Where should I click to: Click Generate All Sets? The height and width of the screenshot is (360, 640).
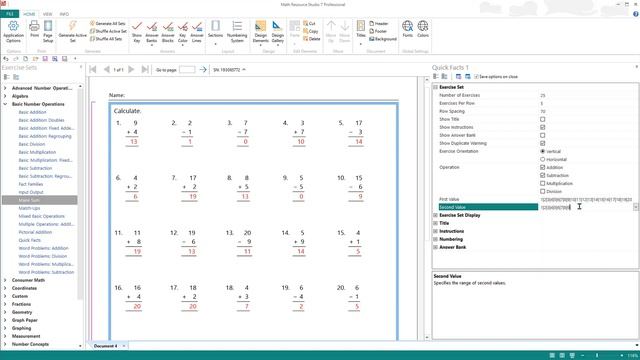tap(108, 24)
